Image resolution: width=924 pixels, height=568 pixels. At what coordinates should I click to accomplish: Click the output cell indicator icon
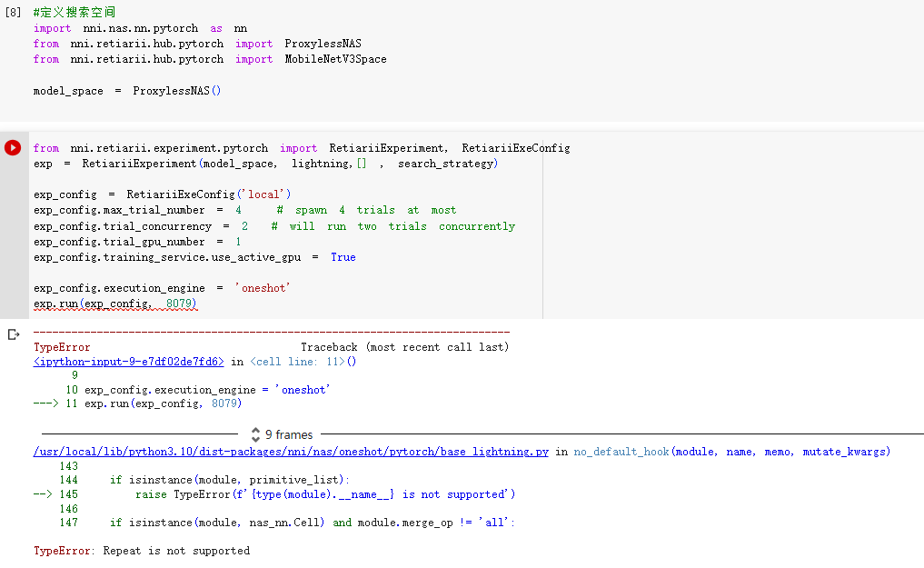(x=13, y=334)
